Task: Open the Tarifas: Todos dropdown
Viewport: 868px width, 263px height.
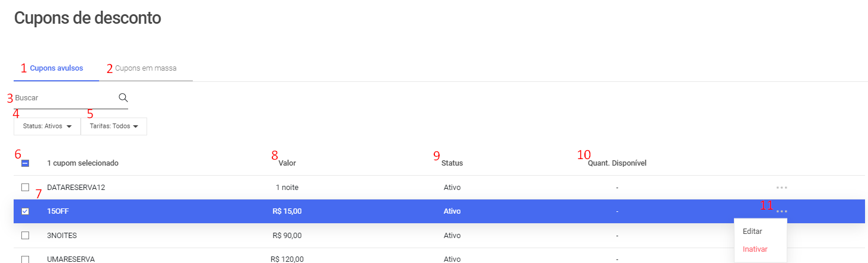Action: pos(114,126)
